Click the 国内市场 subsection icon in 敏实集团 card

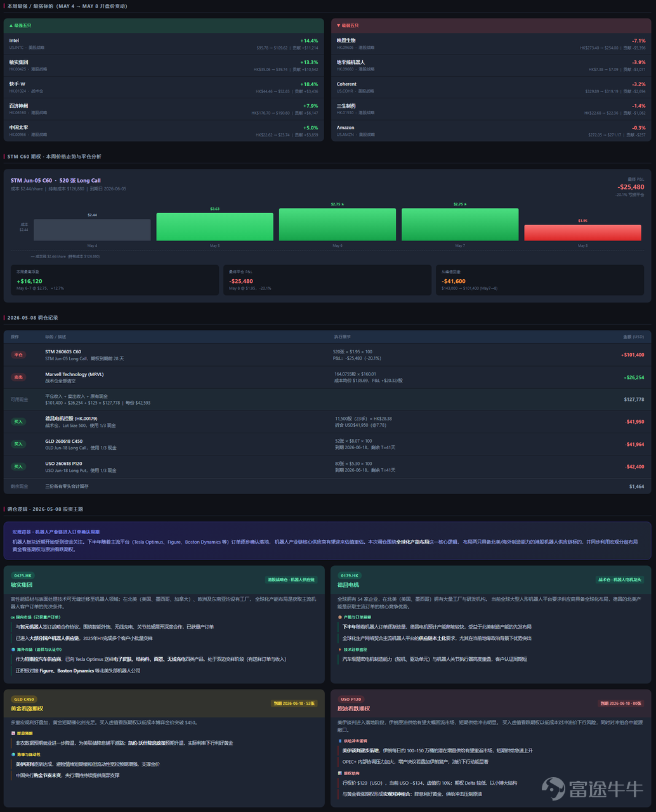(13, 617)
